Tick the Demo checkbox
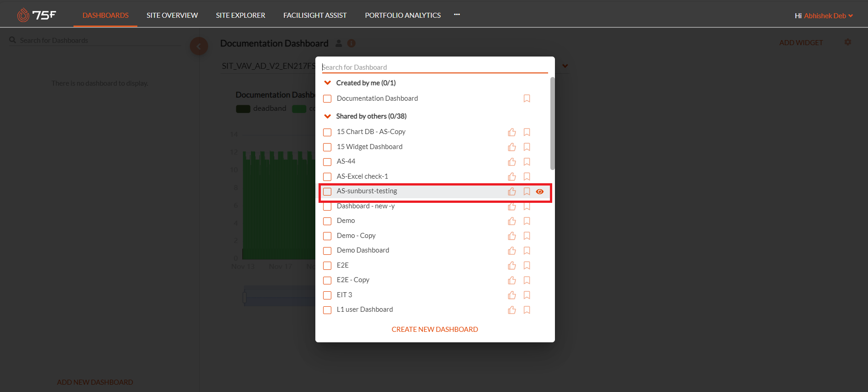 pyautogui.click(x=327, y=221)
